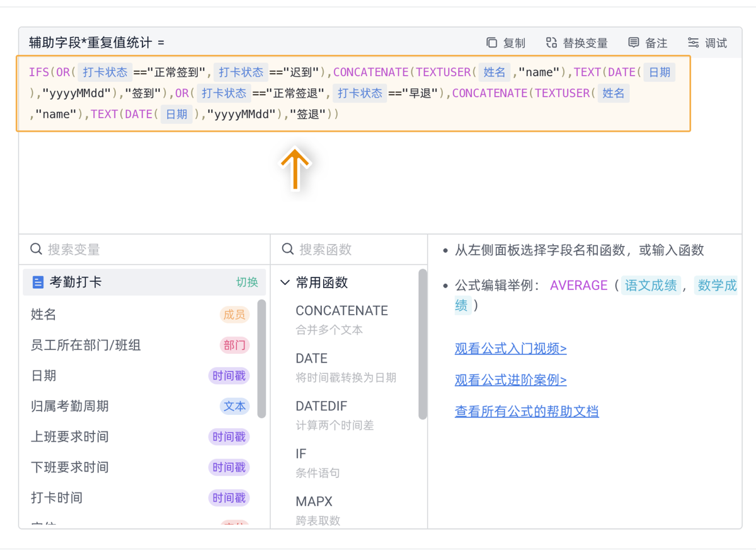756x553 pixels.
Task: Switch the 考勤打卡 data source via 切换
Action: click(247, 282)
